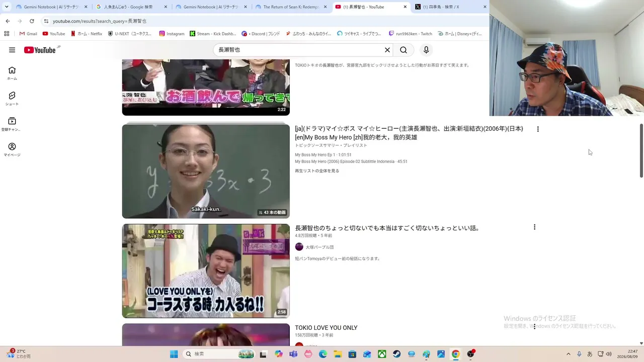Open the YouTube guide hamburger menu

coord(12,50)
